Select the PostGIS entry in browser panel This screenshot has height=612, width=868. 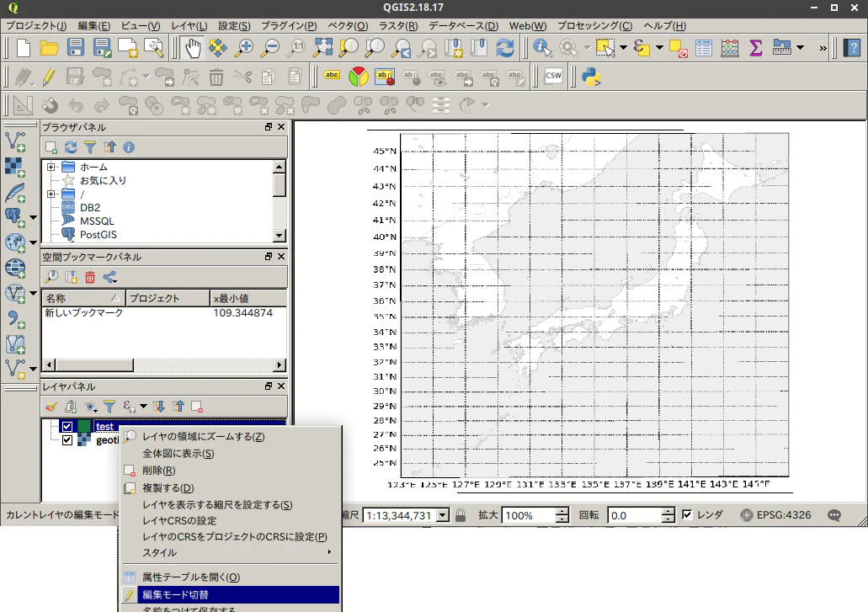coord(98,235)
